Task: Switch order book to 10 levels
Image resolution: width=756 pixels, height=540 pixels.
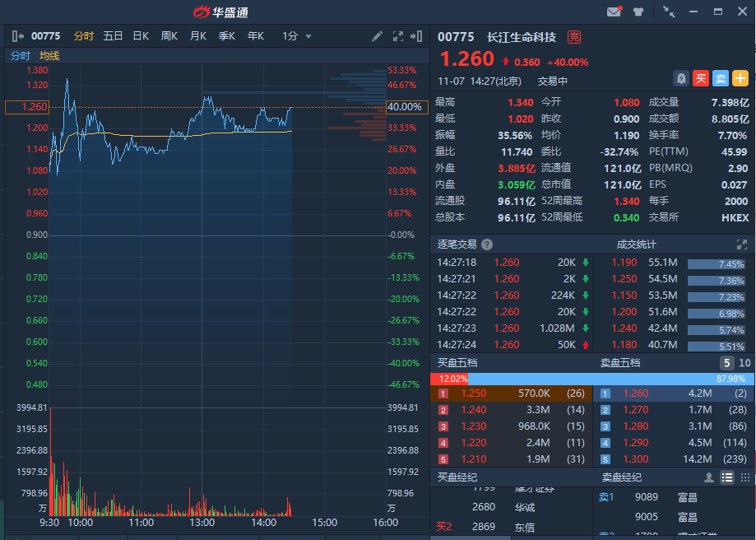Action: pyautogui.click(x=744, y=363)
